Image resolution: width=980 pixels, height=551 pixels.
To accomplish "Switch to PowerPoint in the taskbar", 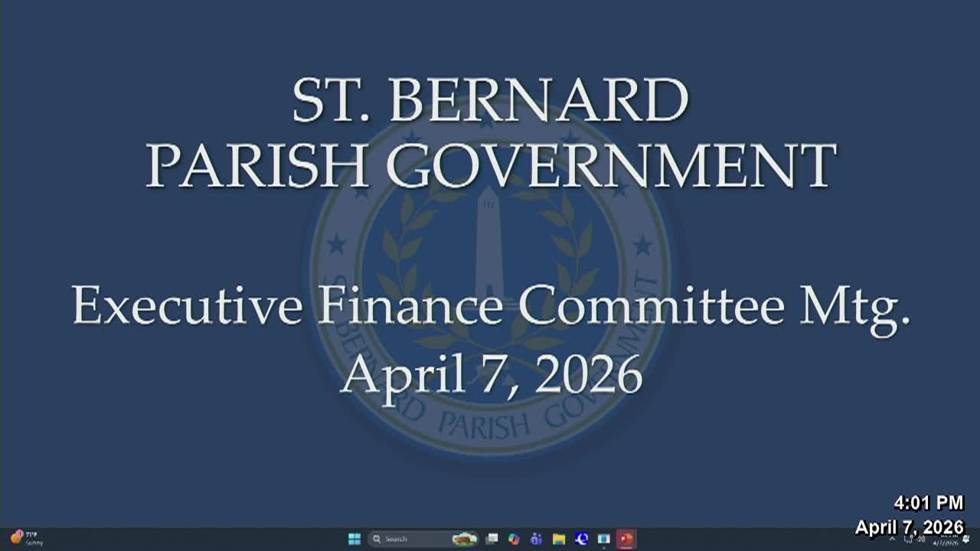I will 626,539.
